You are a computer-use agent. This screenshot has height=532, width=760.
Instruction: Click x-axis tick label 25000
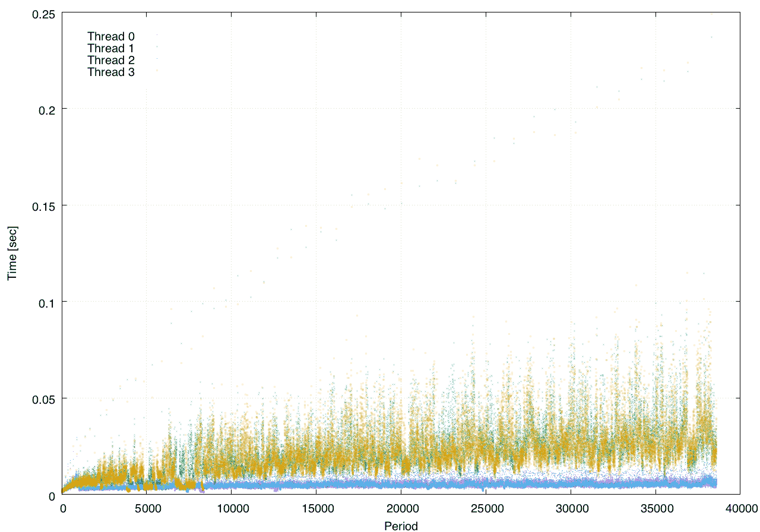[486, 508]
